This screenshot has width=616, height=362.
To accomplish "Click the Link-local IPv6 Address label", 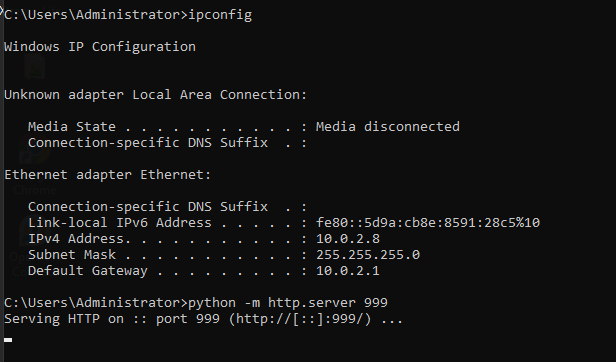I will [120, 223].
